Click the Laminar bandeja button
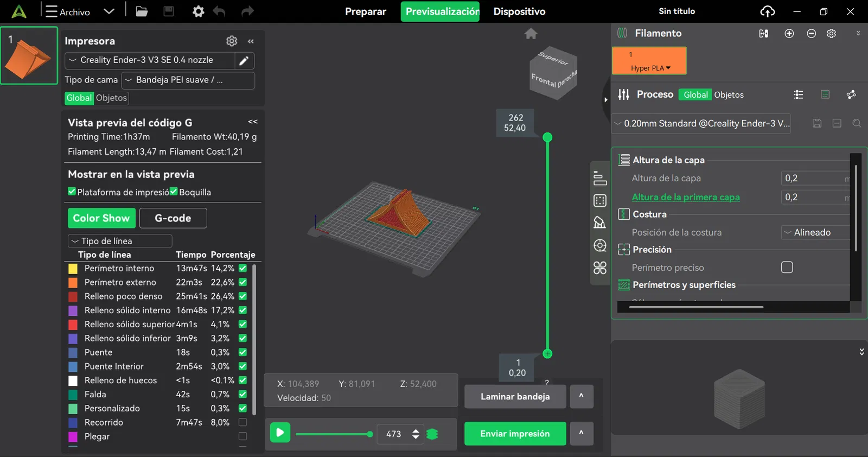 click(x=515, y=397)
